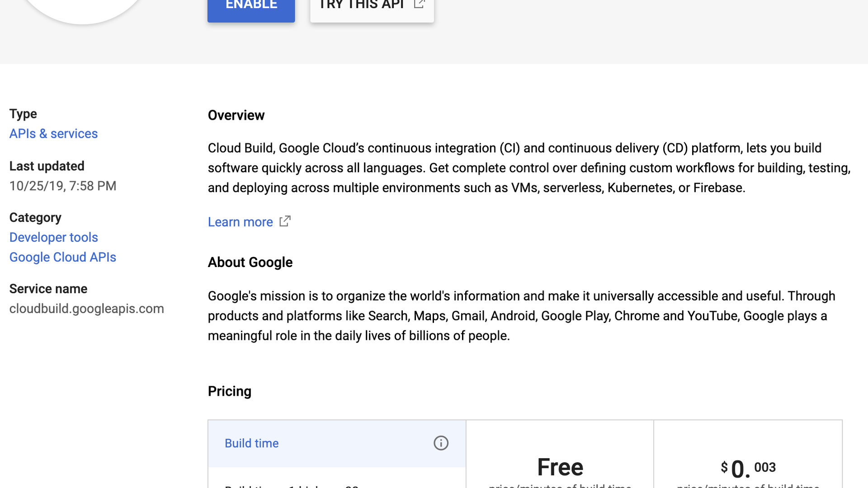Click the cloudbuild.googleapis.com service name
The image size is (868, 488).
(86, 309)
